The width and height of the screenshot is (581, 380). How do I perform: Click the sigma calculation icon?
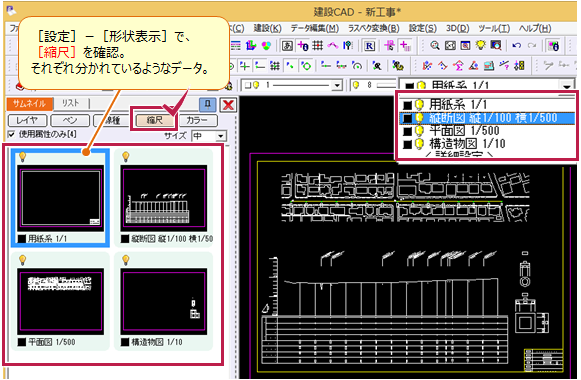[458, 66]
